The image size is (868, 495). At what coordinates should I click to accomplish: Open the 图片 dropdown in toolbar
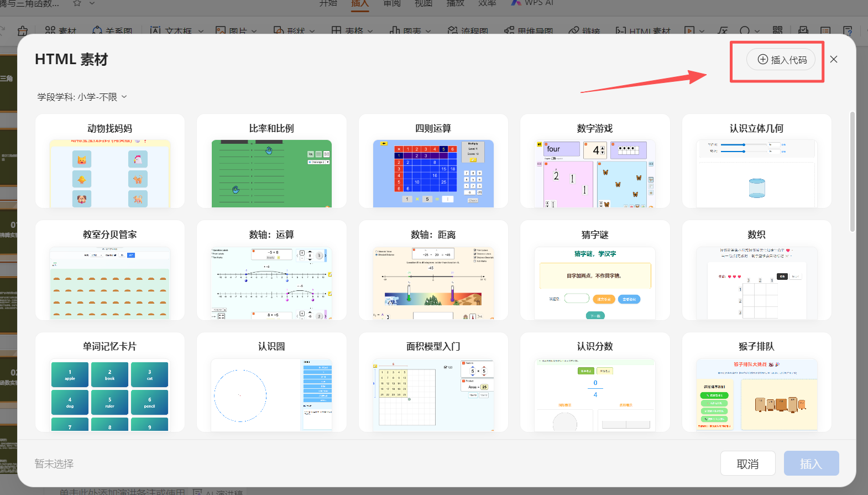point(254,31)
